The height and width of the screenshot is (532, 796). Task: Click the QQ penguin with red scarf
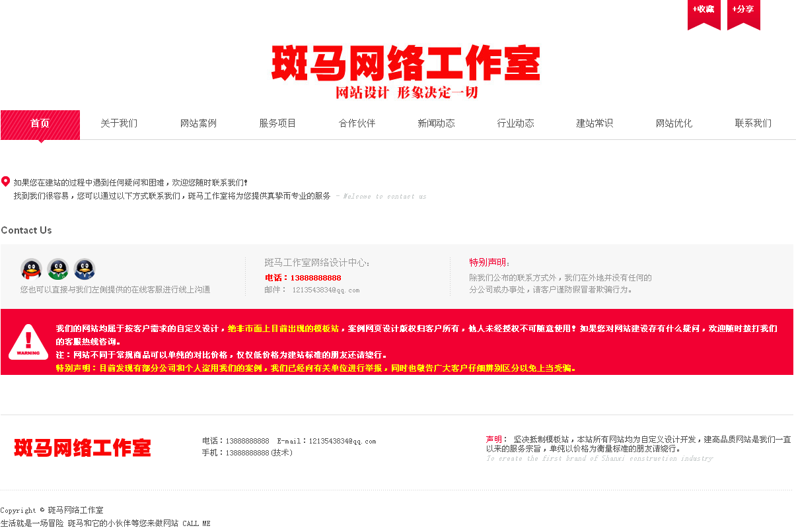32,269
